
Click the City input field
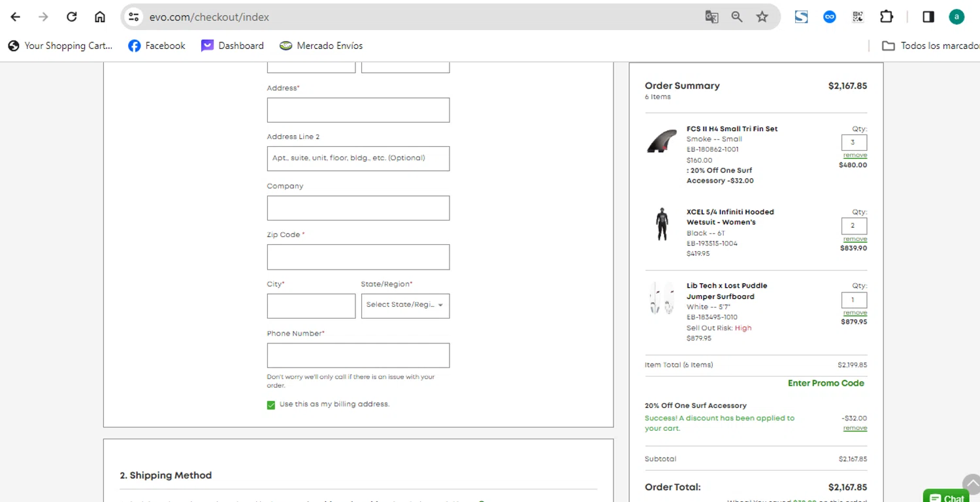[311, 306]
